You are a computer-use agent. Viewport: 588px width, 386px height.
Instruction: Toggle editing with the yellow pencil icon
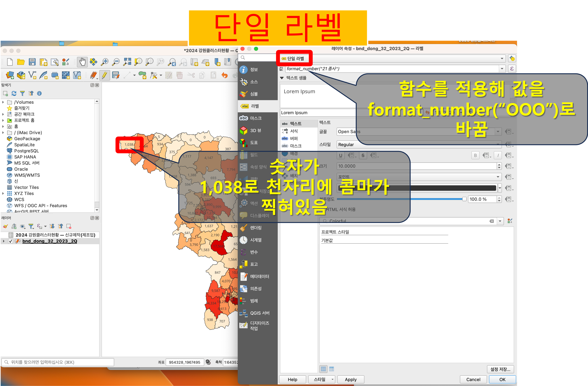(104, 75)
